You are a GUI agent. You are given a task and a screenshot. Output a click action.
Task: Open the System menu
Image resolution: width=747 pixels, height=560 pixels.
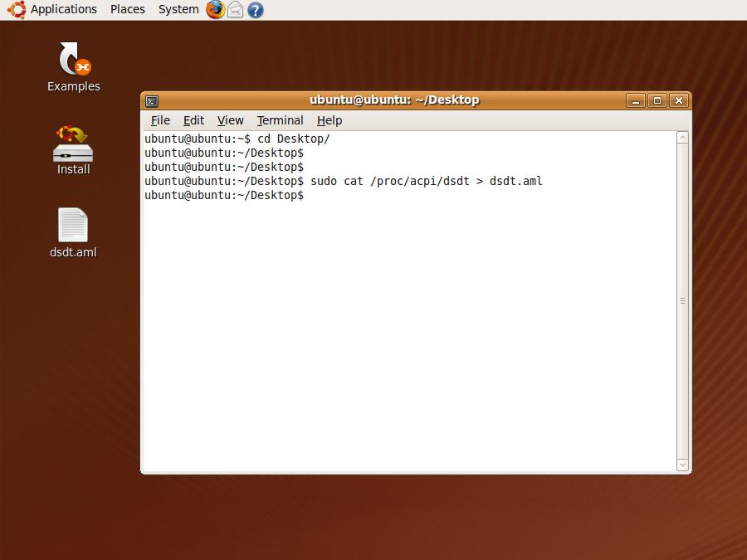click(x=177, y=9)
